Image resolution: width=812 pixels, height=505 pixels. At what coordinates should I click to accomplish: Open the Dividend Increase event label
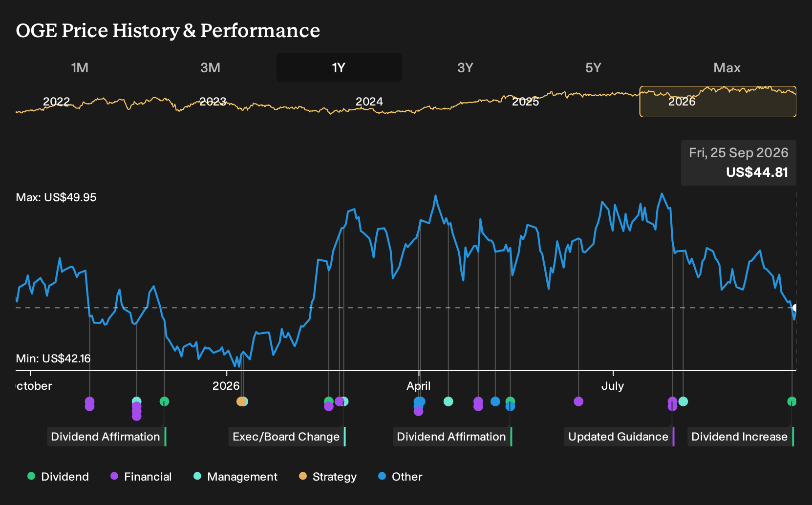click(741, 437)
